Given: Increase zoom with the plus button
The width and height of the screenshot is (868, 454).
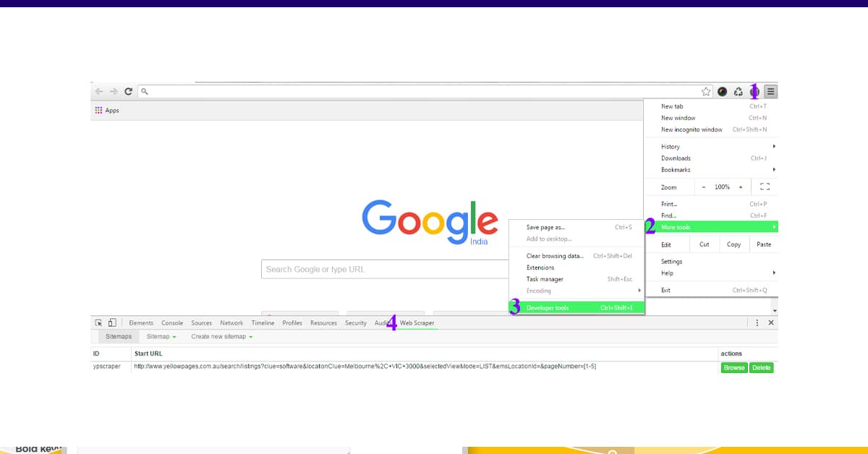Looking at the screenshot, I should (x=740, y=187).
